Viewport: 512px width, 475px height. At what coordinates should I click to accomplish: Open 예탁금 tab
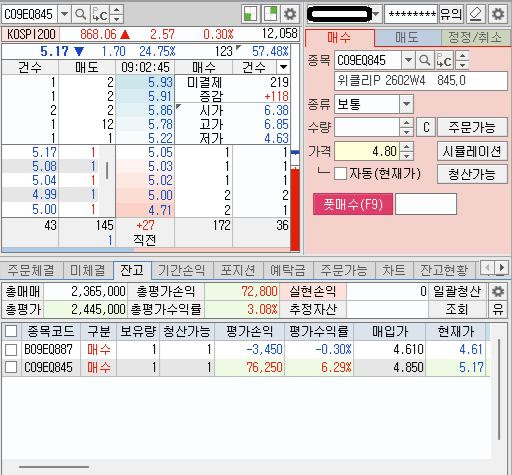click(x=288, y=270)
